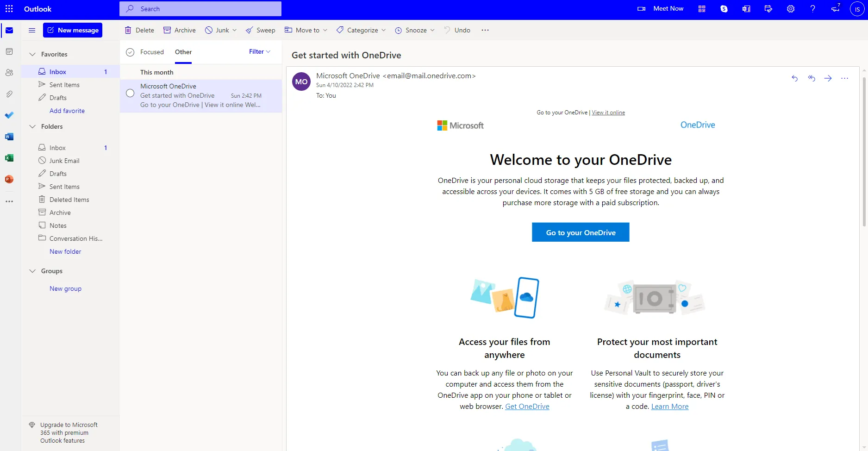Click Archive in the toolbar

(x=180, y=30)
